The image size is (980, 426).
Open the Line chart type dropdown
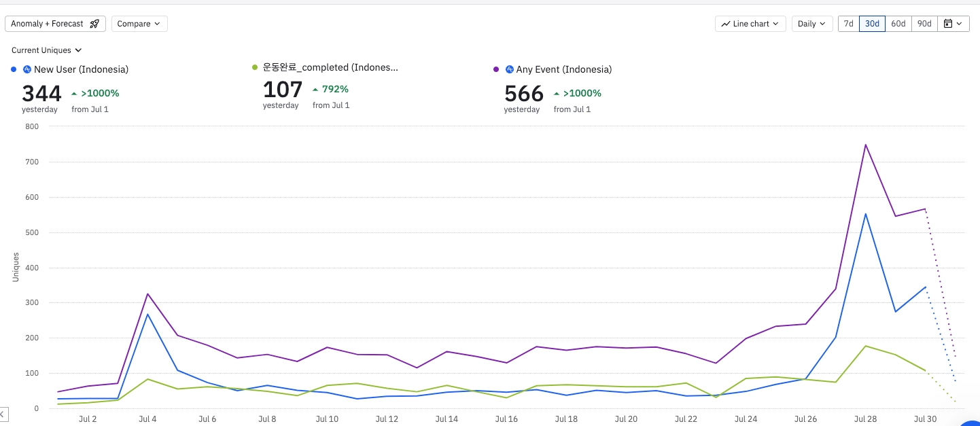click(750, 24)
